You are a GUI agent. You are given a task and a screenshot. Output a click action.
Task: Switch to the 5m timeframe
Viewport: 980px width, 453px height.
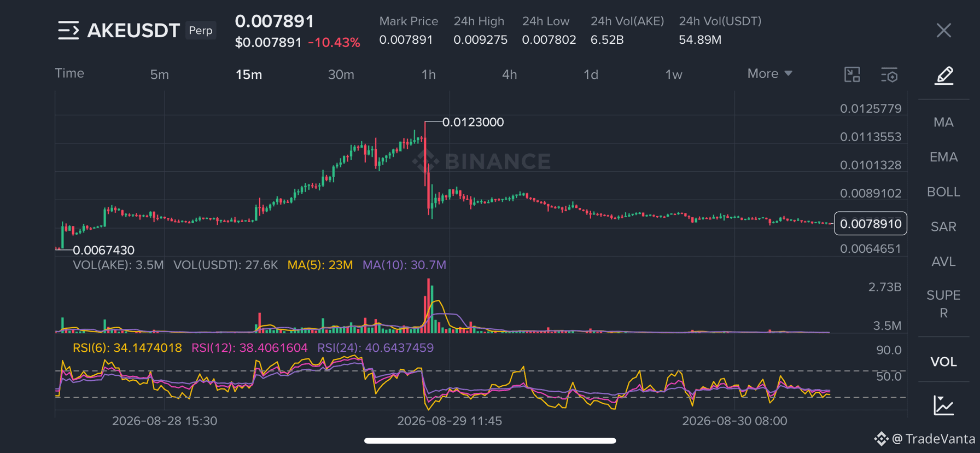click(159, 74)
